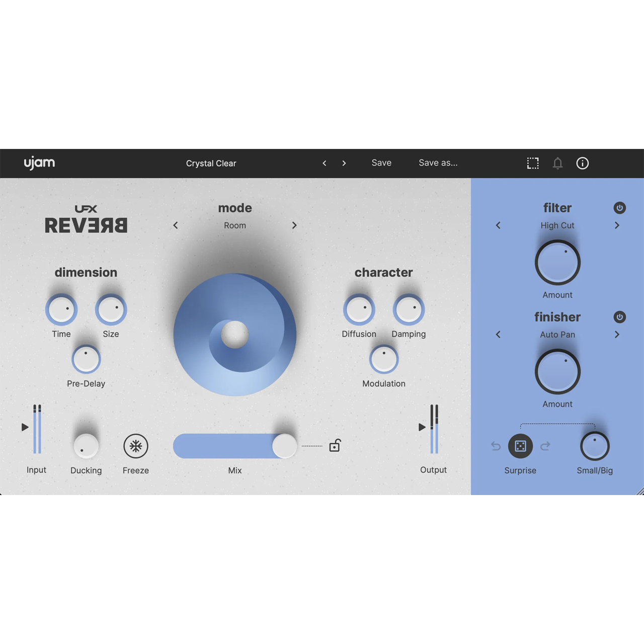Viewport: 644px width, 644px height.
Task: Click the Diffusion knob
Action: (x=359, y=309)
